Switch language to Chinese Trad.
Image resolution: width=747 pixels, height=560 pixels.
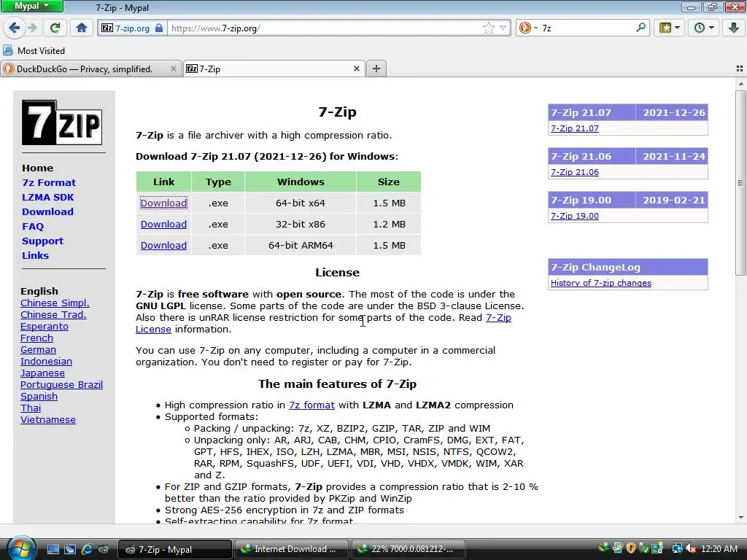(x=53, y=315)
